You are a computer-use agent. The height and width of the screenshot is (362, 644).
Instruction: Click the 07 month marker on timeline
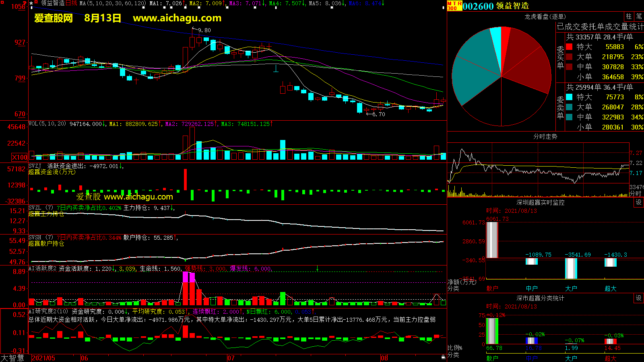click(x=231, y=358)
